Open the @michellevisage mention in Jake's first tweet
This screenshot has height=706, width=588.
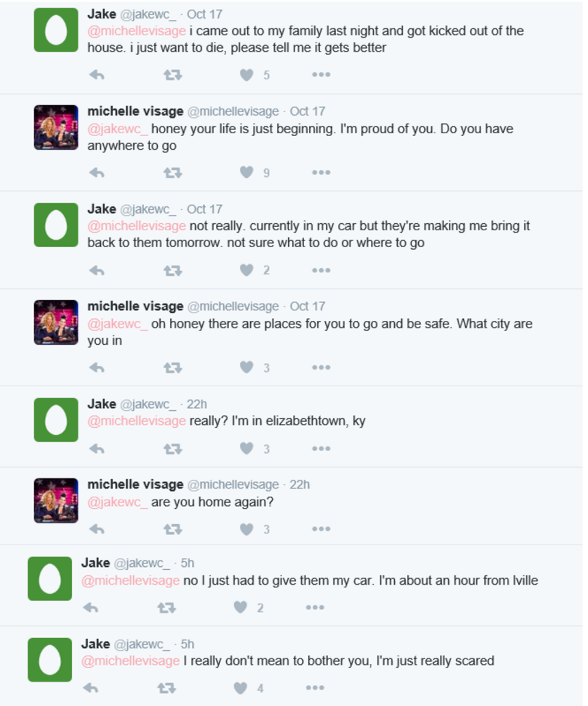[x=136, y=31]
